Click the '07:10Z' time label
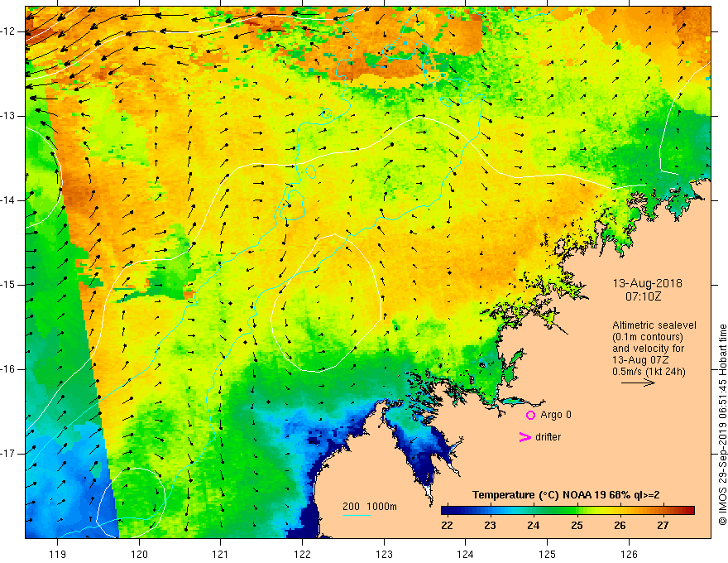 643,296
